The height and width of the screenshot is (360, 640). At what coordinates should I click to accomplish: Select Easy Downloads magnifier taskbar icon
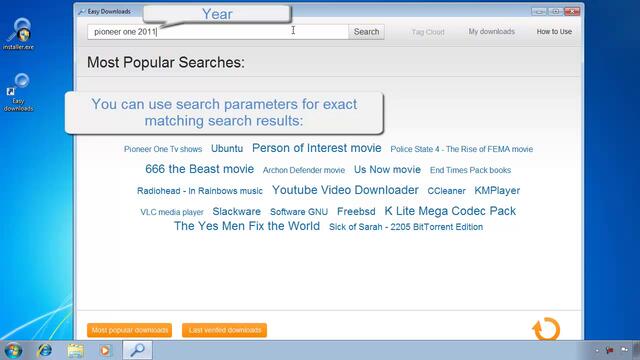[138, 350]
